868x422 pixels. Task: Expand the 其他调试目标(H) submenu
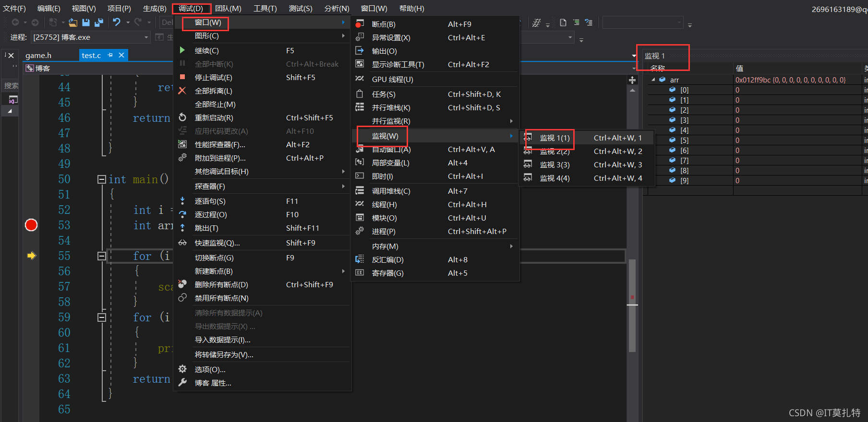[262, 172]
